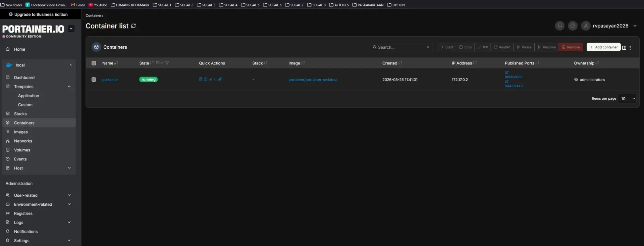Open exec console quick action for portainer
Viewport: 644px width, 246px height.
click(215, 79)
